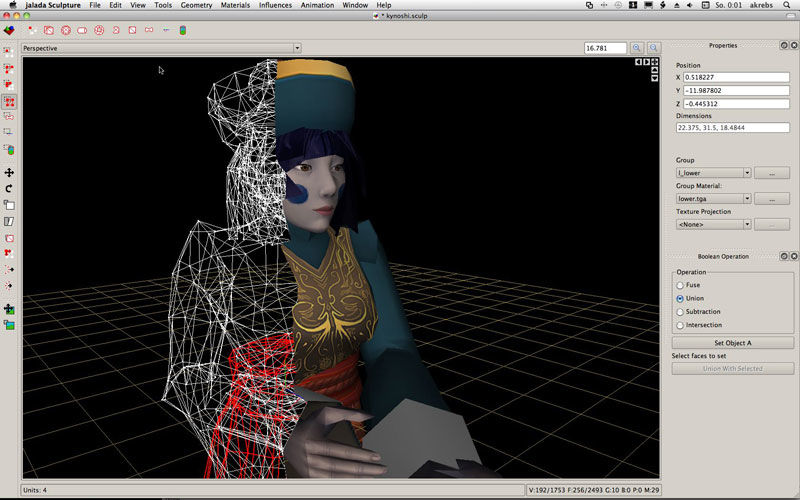Open the Texture Projection dropdown showing None
Viewport: 800px width, 500px height.
(713, 224)
